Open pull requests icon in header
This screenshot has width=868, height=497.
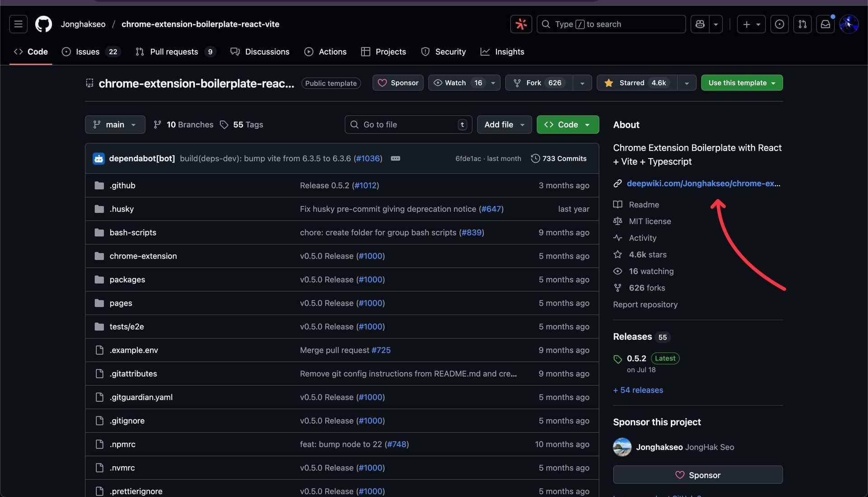point(802,24)
